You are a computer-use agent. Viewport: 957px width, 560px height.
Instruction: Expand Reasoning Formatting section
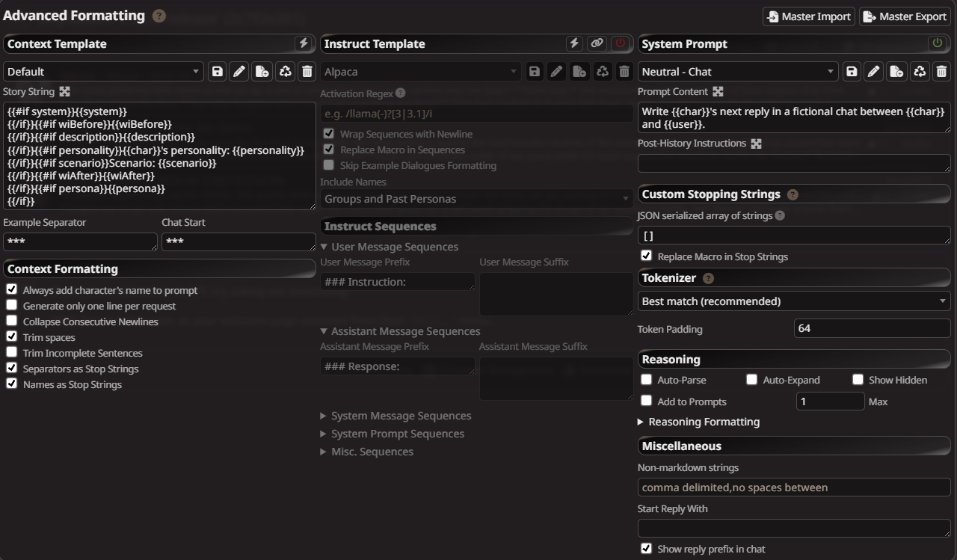coord(698,422)
